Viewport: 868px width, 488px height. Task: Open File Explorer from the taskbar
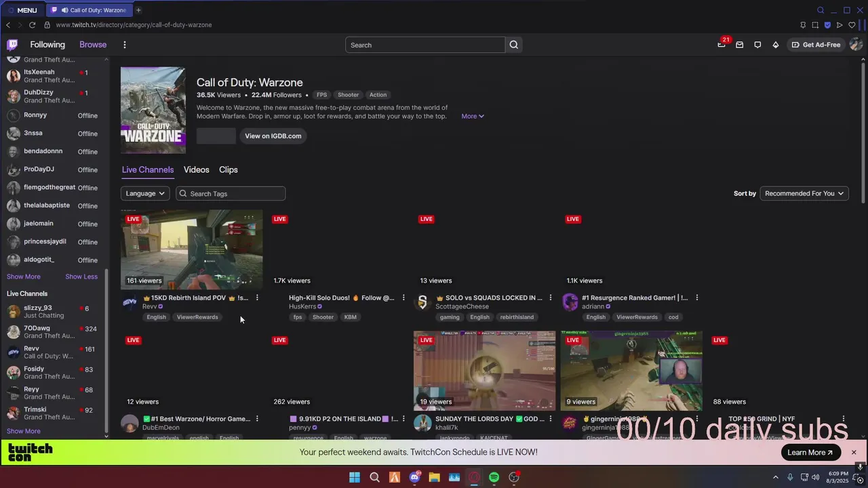point(434,477)
